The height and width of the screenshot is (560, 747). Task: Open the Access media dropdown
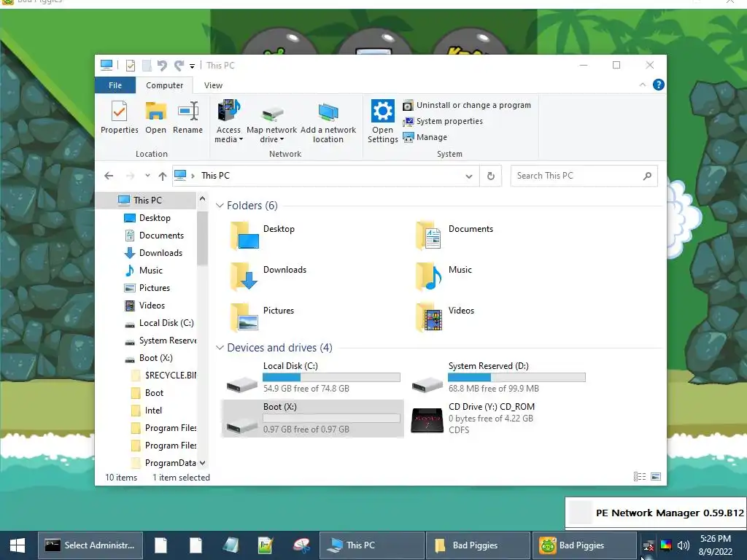pyautogui.click(x=228, y=122)
